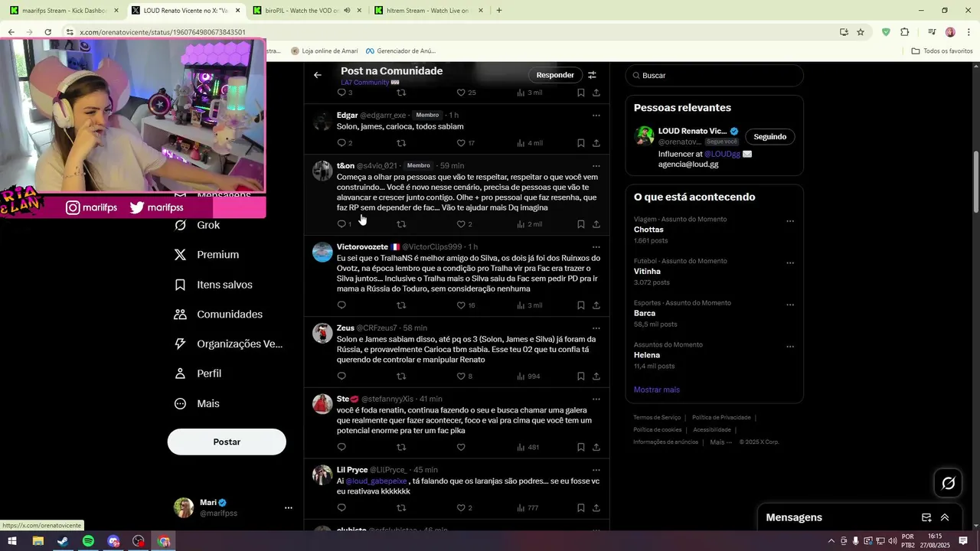
Task: View Zeus comment's 994 views analytics
Action: (x=529, y=377)
